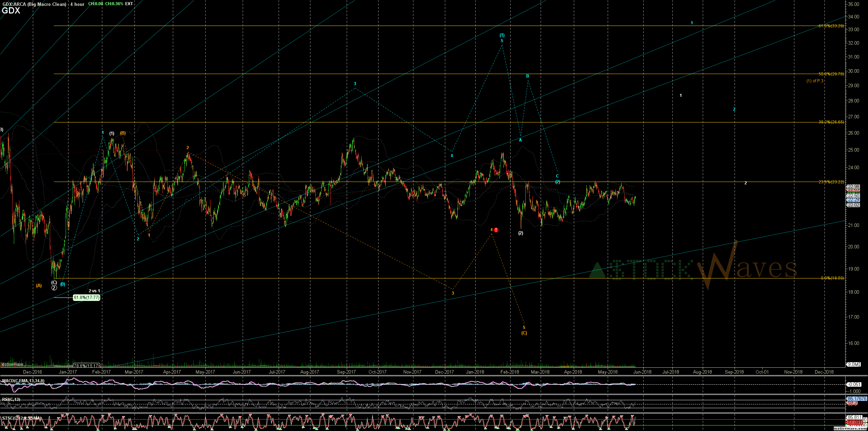Screen dimensions: 868x431
Task: Open the motivewave.com link
Action: [x=850, y=429]
